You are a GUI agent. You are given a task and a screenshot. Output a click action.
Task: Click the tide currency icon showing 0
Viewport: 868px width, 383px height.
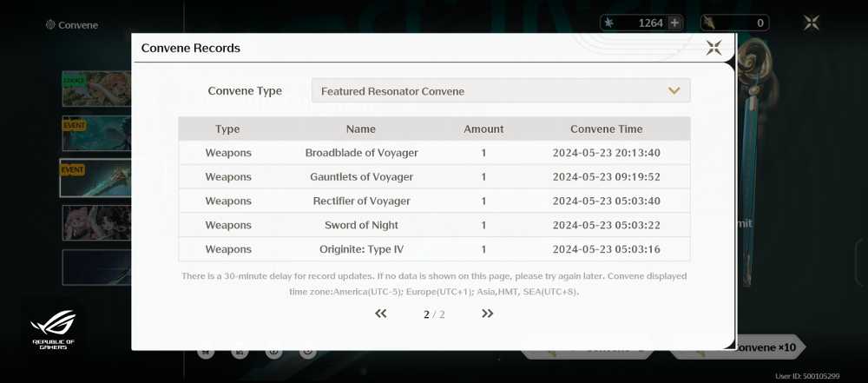(709, 23)
